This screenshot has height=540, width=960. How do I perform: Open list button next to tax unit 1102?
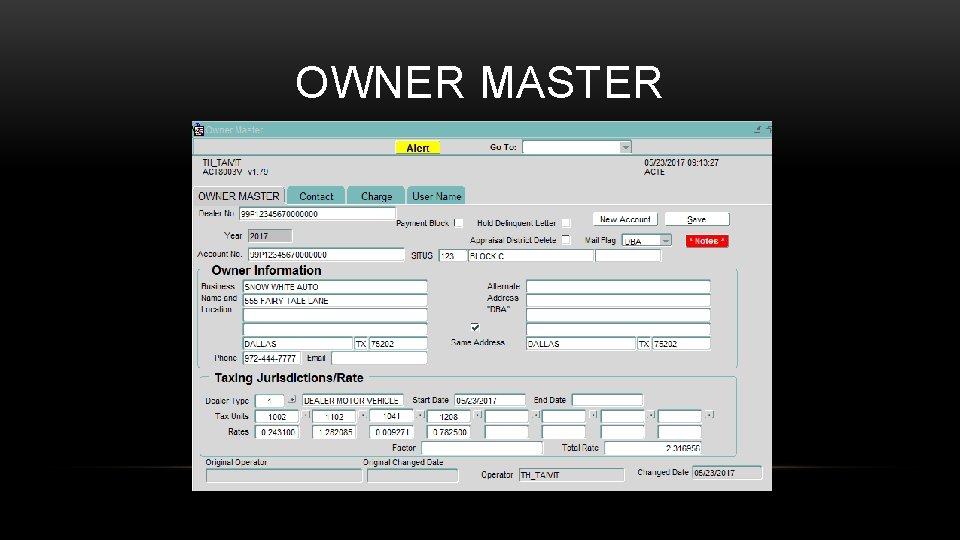pos(362,415)
